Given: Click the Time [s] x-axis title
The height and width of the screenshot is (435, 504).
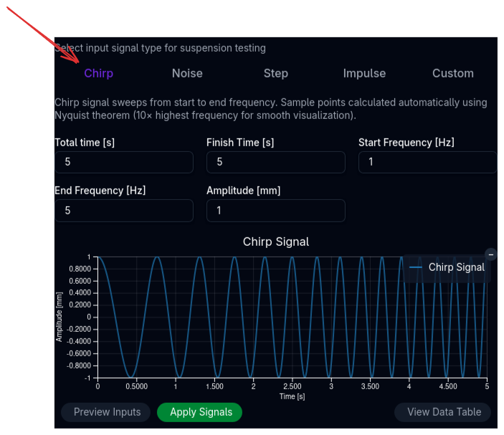Looking at the screenshot, I should pyautogui.click(x=292, y=396).
